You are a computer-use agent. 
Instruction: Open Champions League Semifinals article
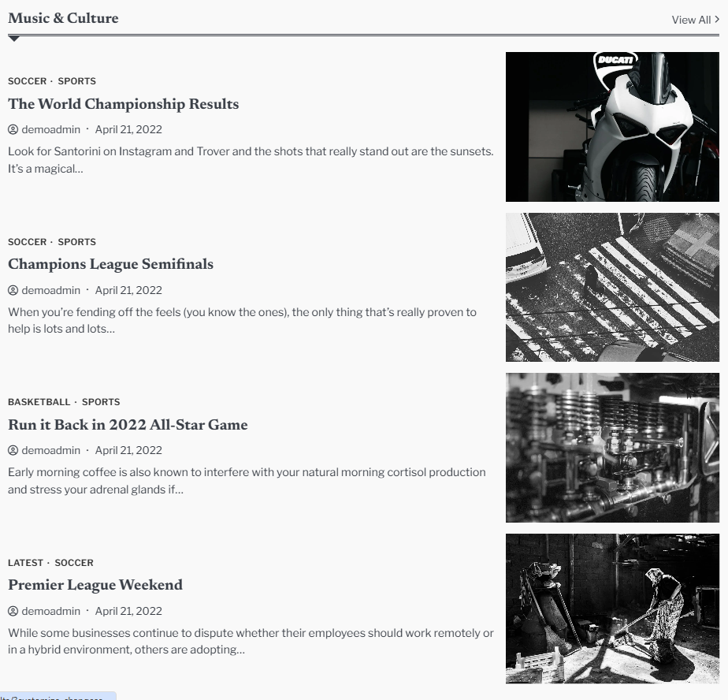[x=110, y=264]
